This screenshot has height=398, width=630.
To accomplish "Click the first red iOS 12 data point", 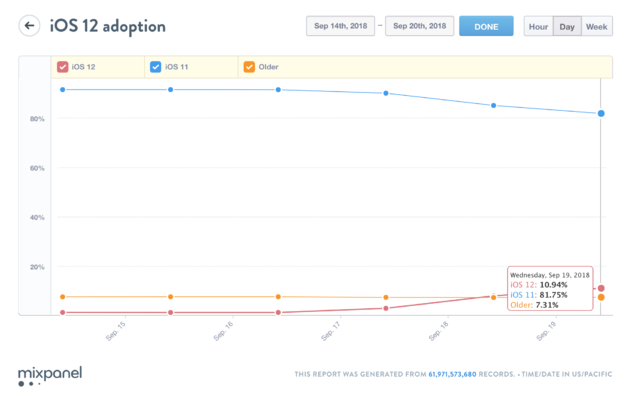I will tap(63, 312).
